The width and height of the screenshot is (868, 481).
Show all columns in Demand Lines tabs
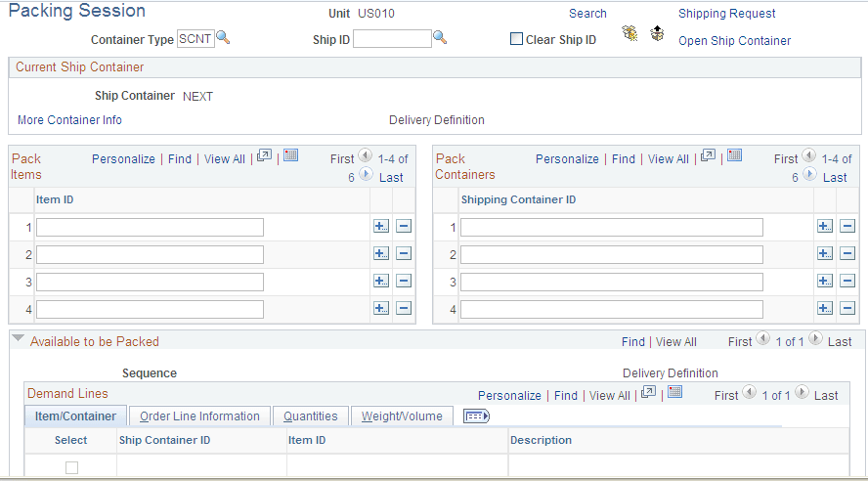(476, 416)
